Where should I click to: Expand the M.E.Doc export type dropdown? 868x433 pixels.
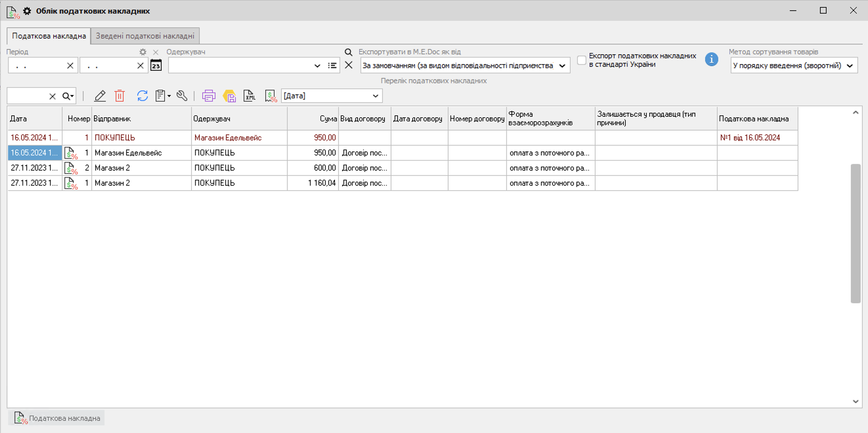(x=562, y=66)
